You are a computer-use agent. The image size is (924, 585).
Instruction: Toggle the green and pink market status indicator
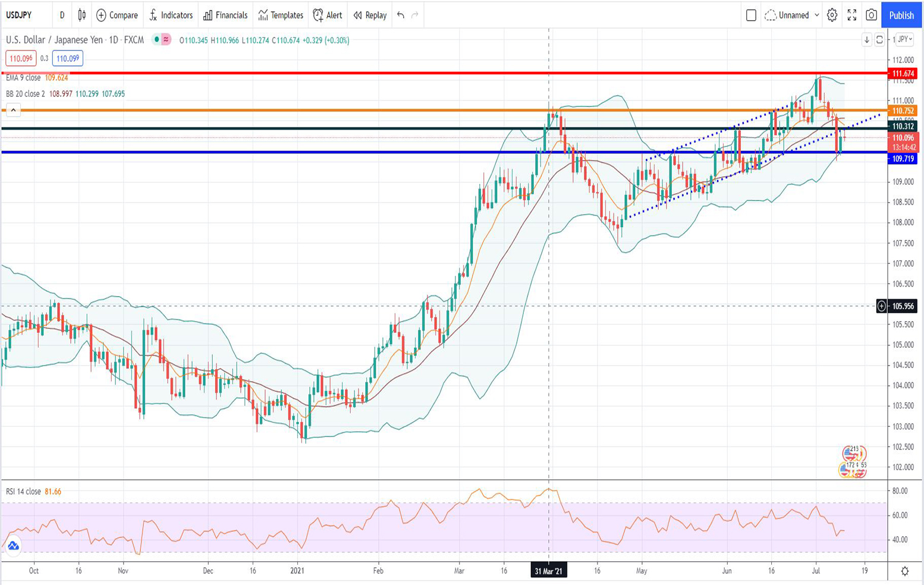pos(161,40)
